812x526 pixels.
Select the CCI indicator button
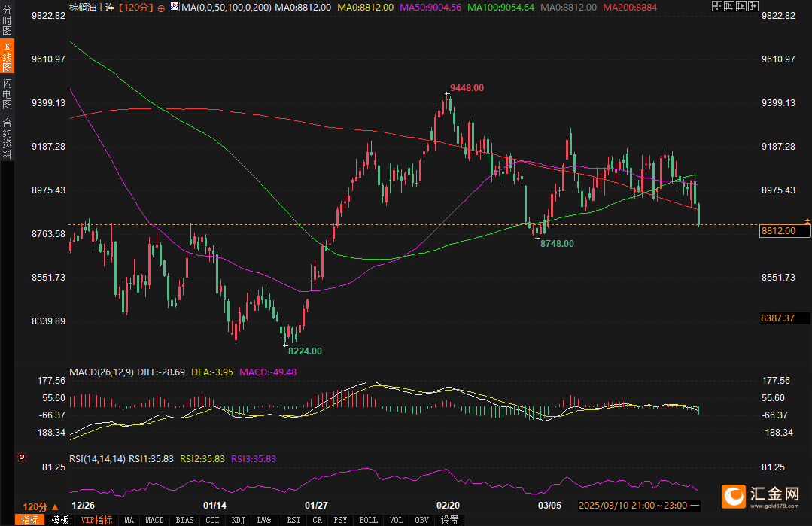pyautogui.click(x=212, y=520)
